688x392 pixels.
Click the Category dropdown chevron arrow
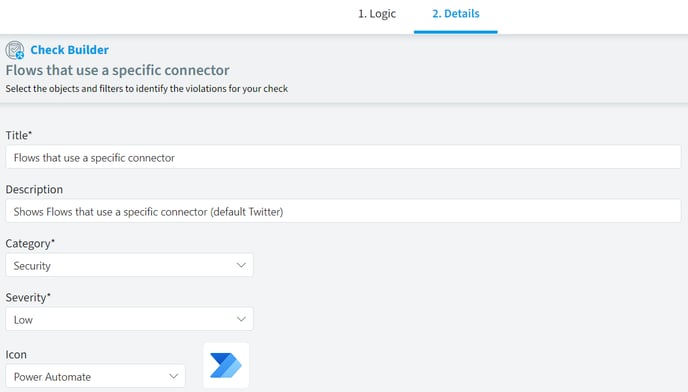coord(241,265)
